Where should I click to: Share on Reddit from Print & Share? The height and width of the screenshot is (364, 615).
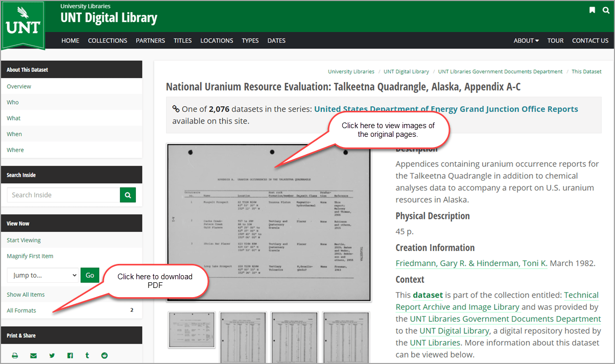[104, 355]
